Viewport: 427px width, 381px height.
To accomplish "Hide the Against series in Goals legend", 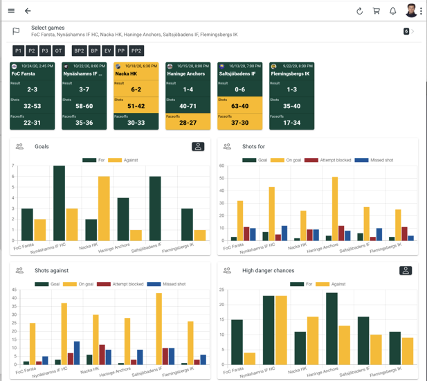I will 123,160.
